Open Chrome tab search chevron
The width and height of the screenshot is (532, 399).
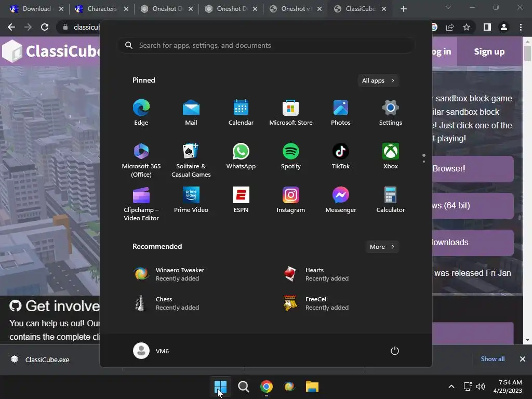[448, 7]
